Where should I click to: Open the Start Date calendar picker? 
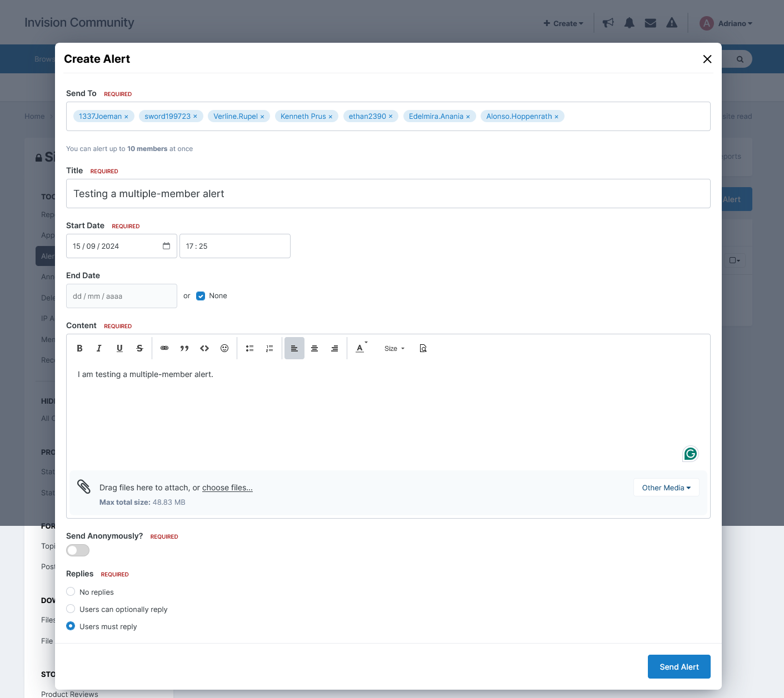[x=166, y=246]
